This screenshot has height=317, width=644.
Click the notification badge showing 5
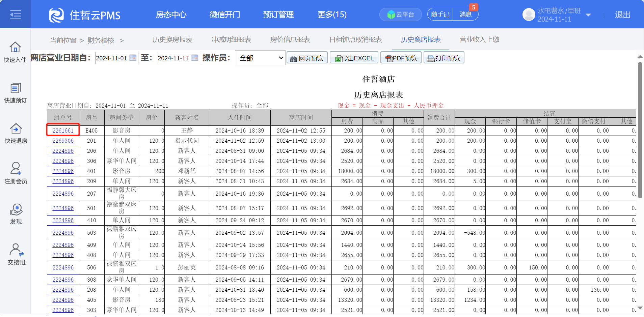tap(474, 7)
